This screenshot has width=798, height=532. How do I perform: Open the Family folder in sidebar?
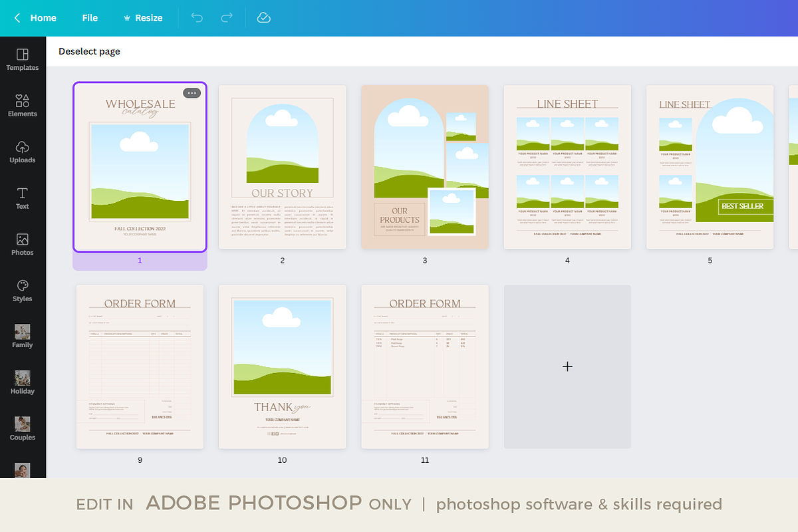(23, 336)
